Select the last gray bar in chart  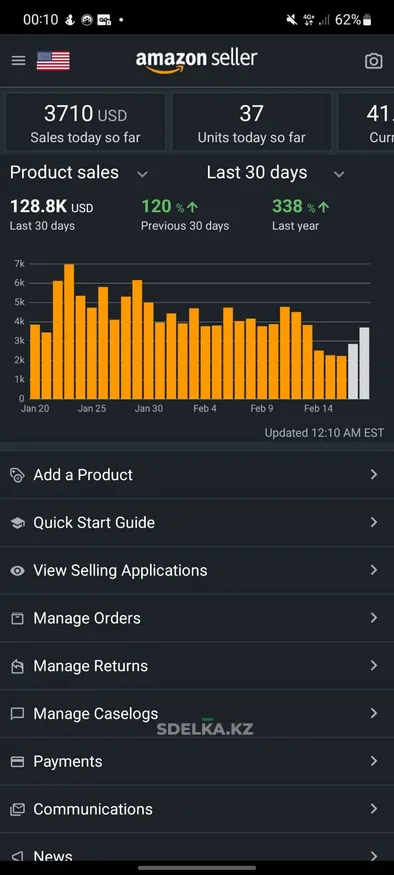tap(364, 363)
